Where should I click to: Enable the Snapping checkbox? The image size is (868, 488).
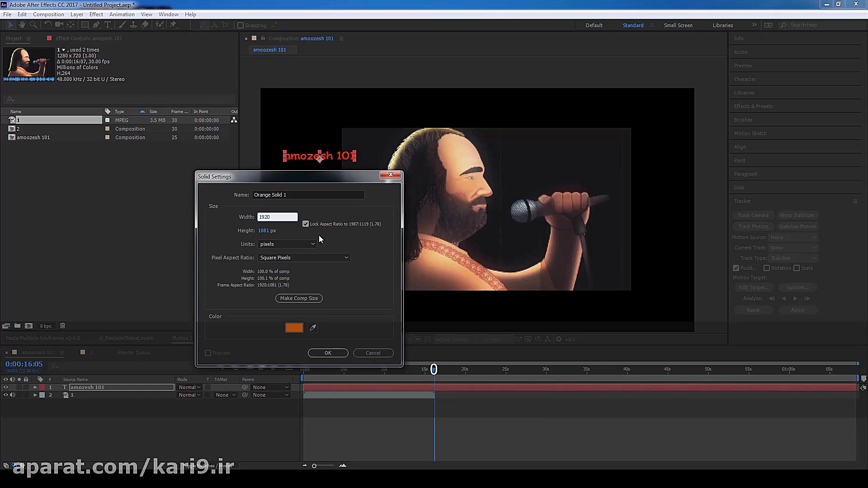point(241,25)
